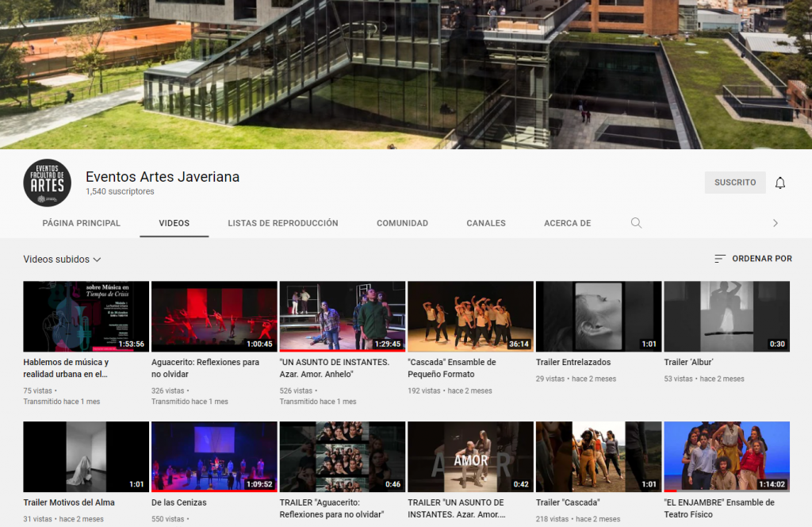The height and width of the screenshot is (527, 812).
Task: Click the 192 vistas hace 2 meses text
Action: click(x=450, y=390)
